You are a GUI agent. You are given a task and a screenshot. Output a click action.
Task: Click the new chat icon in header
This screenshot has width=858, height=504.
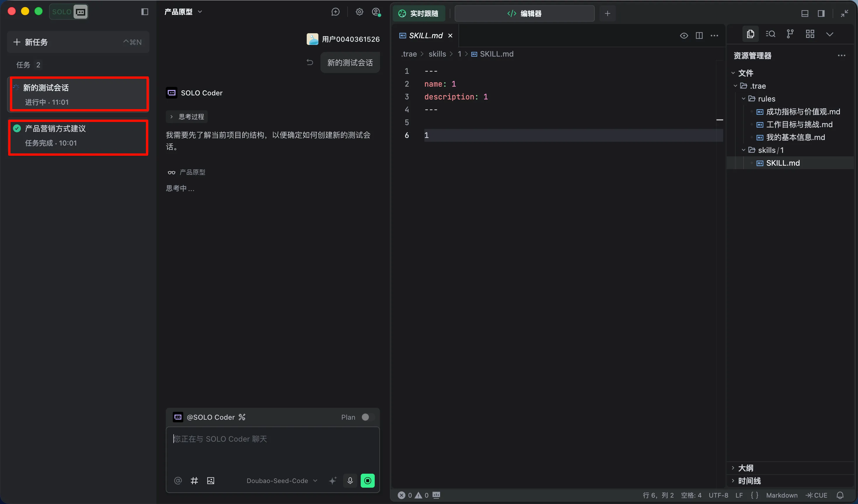[x=335, y=12]
